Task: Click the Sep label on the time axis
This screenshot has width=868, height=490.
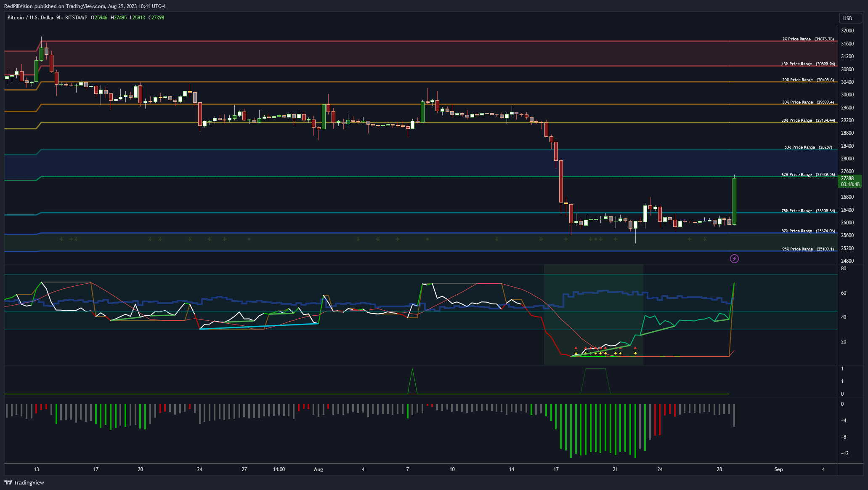Action: click(x=779, y=469)
